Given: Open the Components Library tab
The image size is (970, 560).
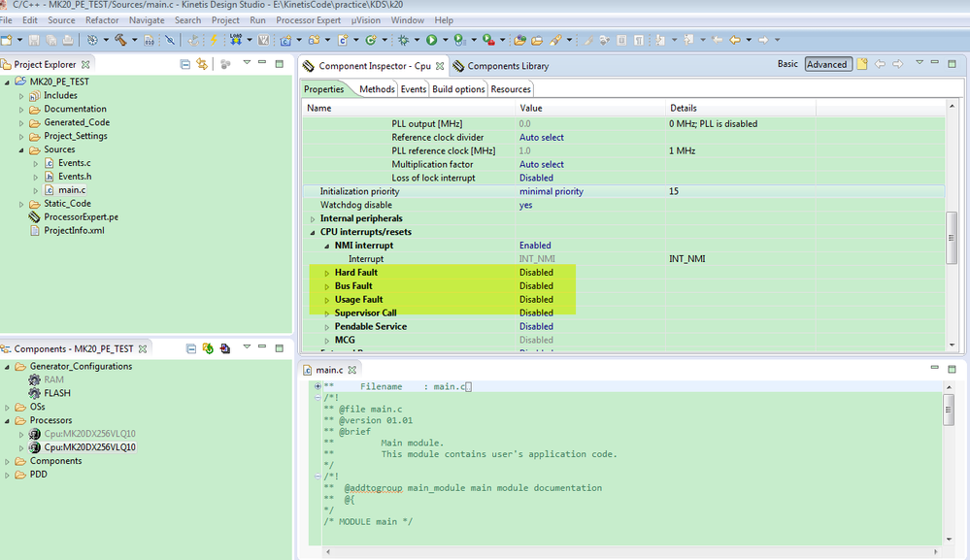Looking at the screenshot, I should pyautogui.click(x=507, y=66).
